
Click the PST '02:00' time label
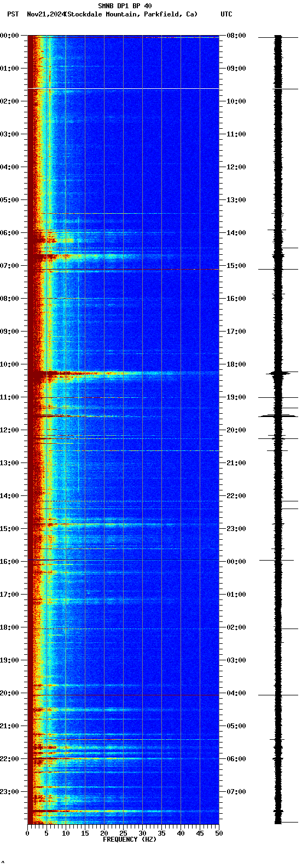coord(9,101)
